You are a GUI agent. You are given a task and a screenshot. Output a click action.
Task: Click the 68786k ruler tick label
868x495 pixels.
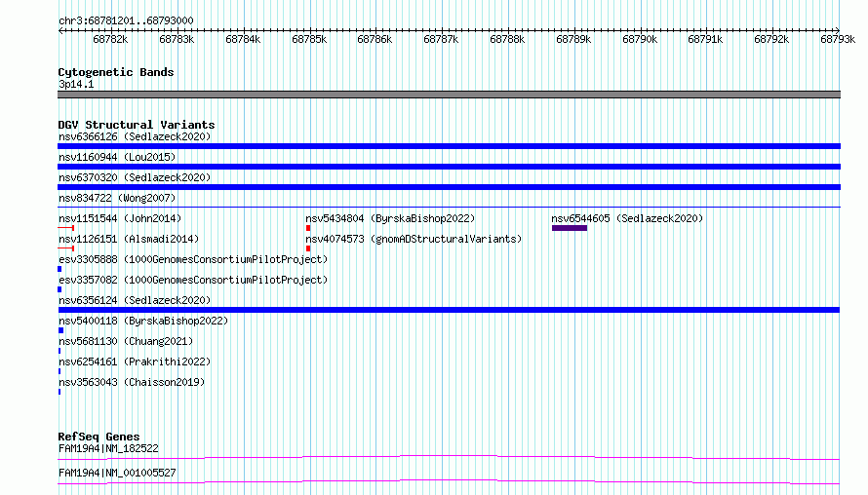pos(375,39)
